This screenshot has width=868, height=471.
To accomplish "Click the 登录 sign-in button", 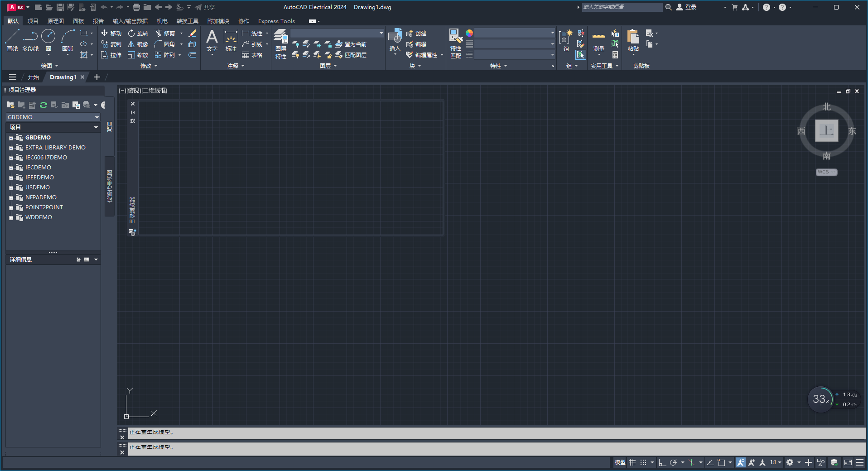I will tap(692, 7).
